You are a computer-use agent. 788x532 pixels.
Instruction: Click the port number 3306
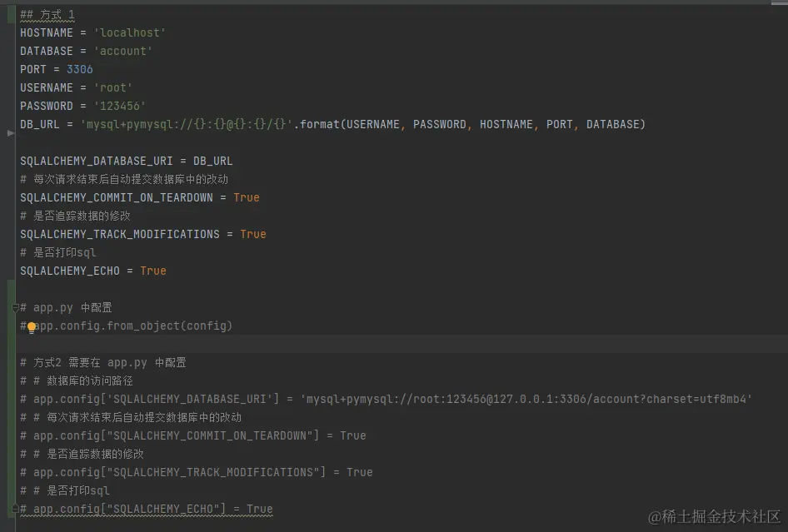[80, 69]
